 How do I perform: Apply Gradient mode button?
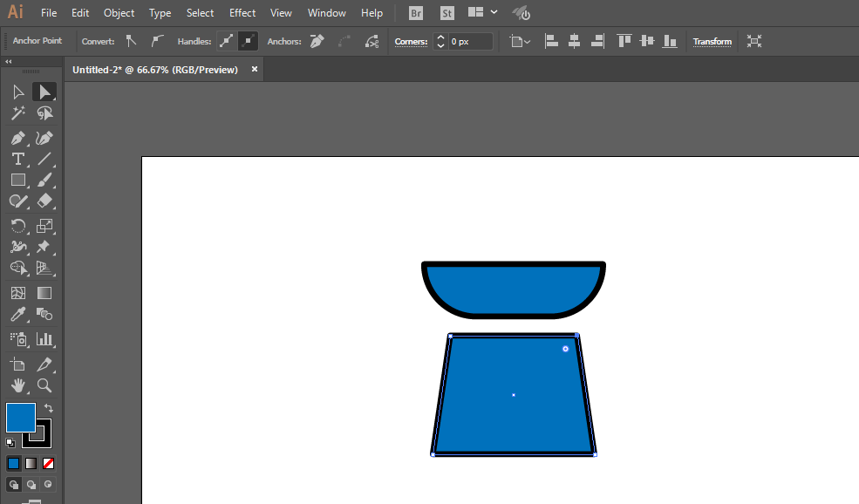pos(31,464)
